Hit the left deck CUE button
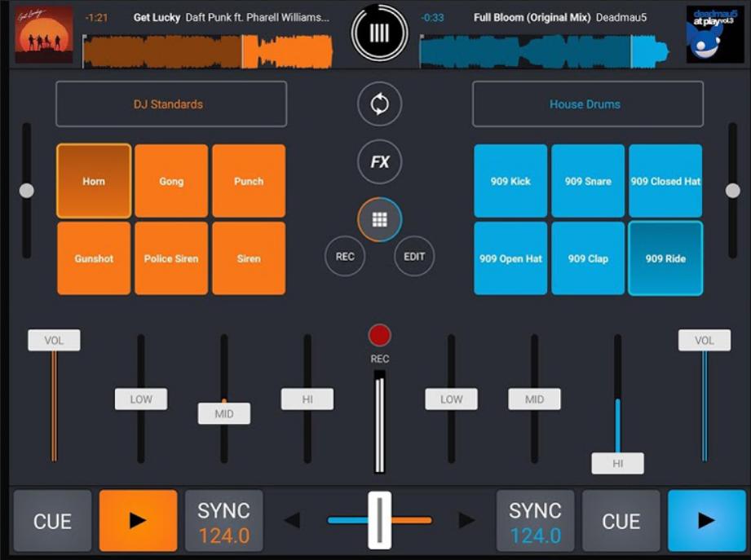This screenshot has height=560, width=751. pyautogui.click(x=52, y=520)
